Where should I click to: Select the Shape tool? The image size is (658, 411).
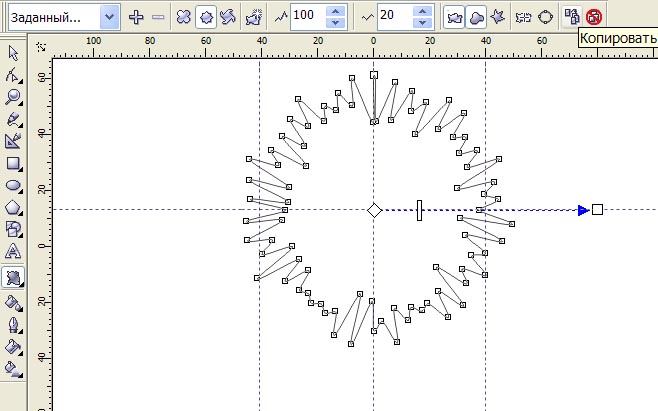point(13,75)
